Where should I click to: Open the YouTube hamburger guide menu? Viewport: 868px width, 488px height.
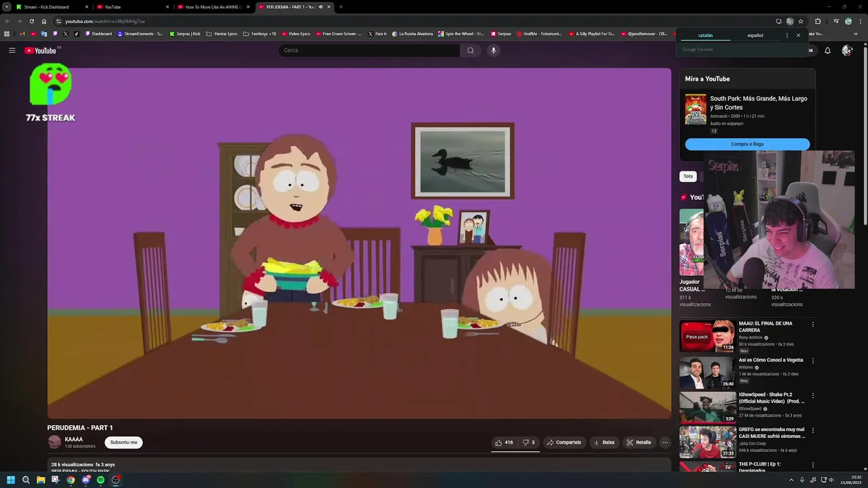pyautogui.click(x=12, y=50)
